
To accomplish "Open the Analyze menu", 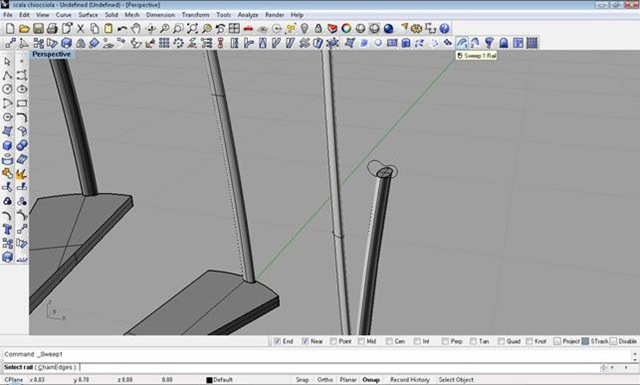I will pyautogui.click(x=248, y=15).
